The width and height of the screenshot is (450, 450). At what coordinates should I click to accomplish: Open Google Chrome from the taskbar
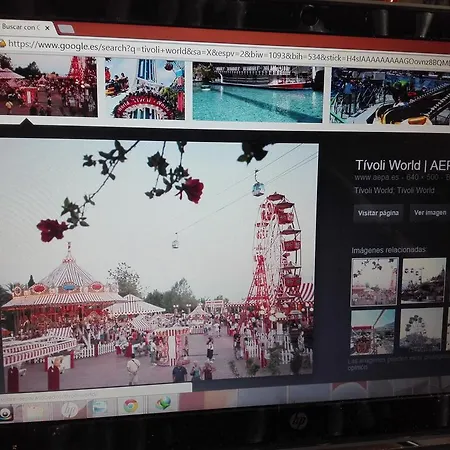click(x=131, y=406)
